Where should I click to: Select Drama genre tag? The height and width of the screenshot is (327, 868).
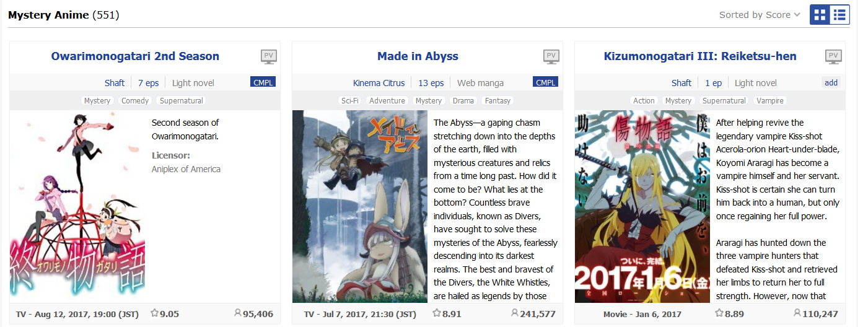coord(463,100)
